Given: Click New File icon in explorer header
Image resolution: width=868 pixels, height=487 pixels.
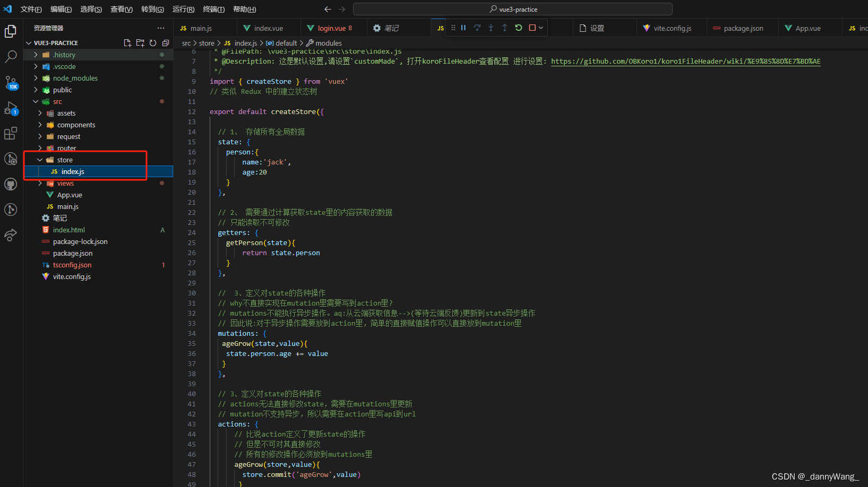Looking at the screenshot, I should 127,43.
